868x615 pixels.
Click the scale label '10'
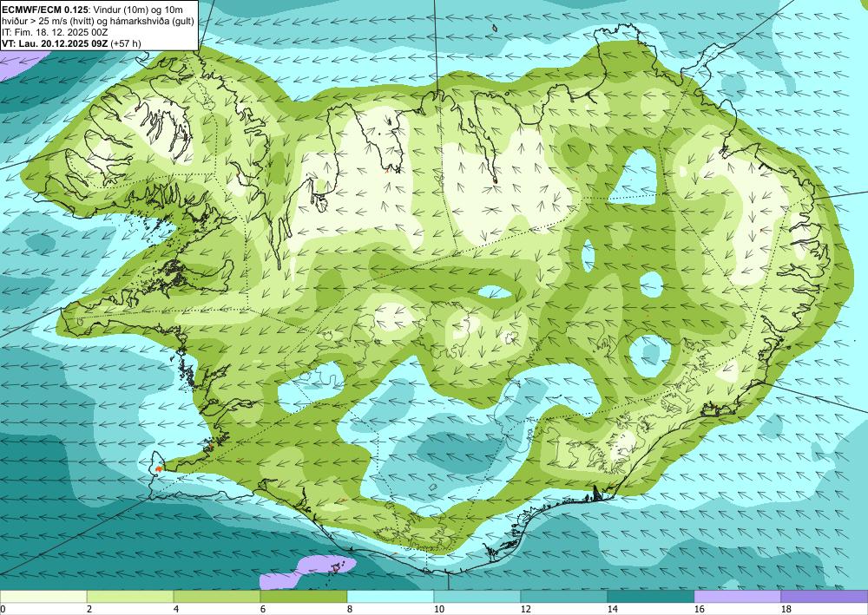coord(438,609)
